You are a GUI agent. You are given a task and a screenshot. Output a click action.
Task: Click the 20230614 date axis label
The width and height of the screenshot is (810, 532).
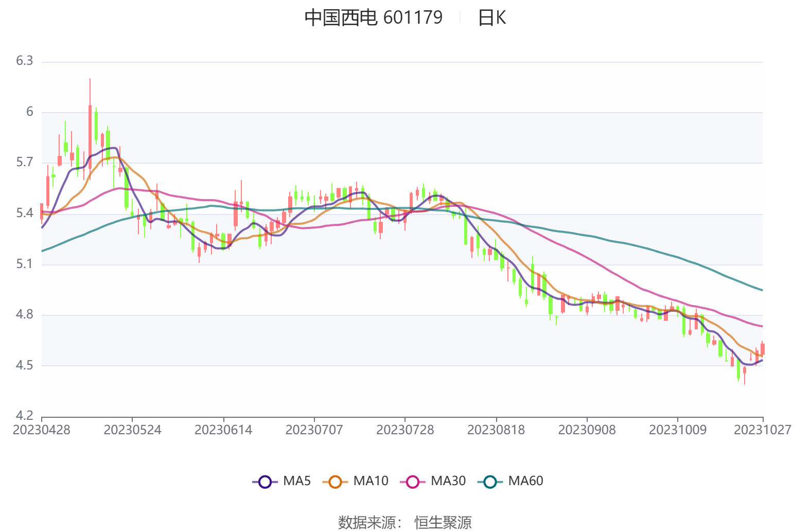[223, 430]
